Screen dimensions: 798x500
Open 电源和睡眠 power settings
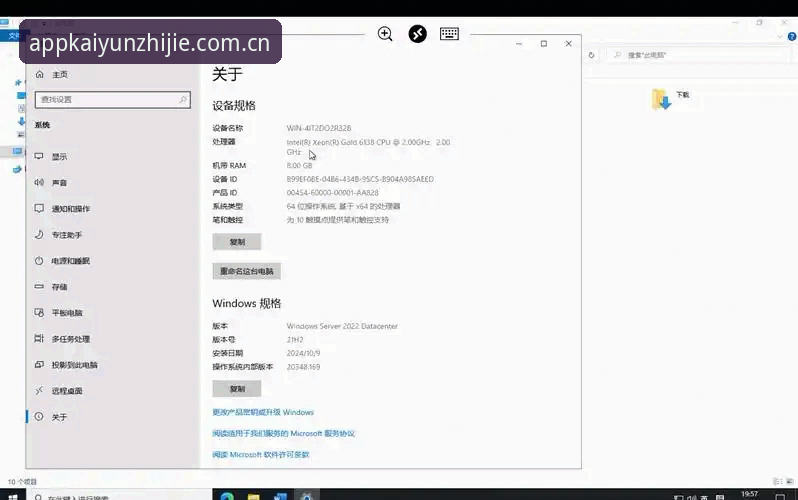click(x=62, y=261)
